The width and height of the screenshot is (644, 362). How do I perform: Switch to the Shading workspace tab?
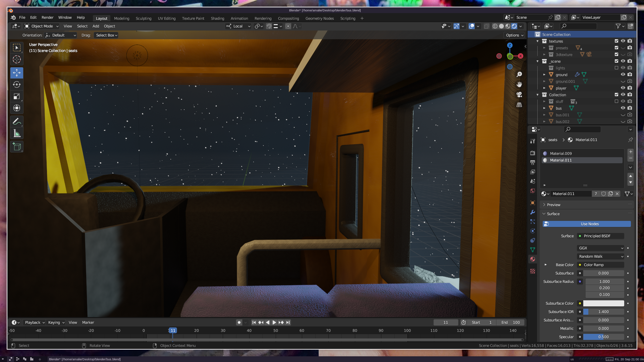point(217,18)
